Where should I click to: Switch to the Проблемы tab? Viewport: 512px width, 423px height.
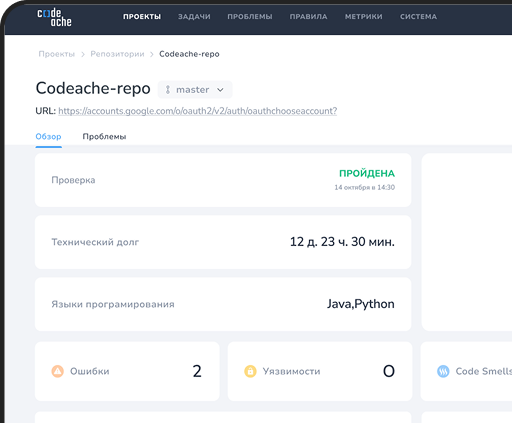tap(104, 137)
